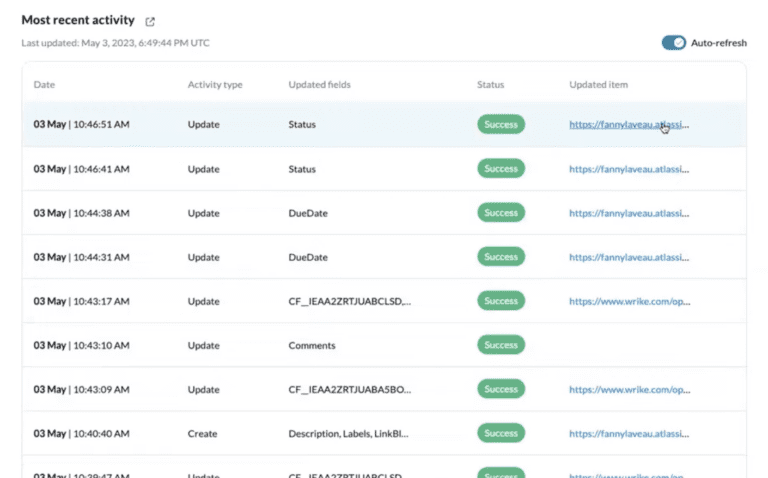Open the updated item link for 10:44:31 AM
768x478 pixels.
click(x=629, y=257)
